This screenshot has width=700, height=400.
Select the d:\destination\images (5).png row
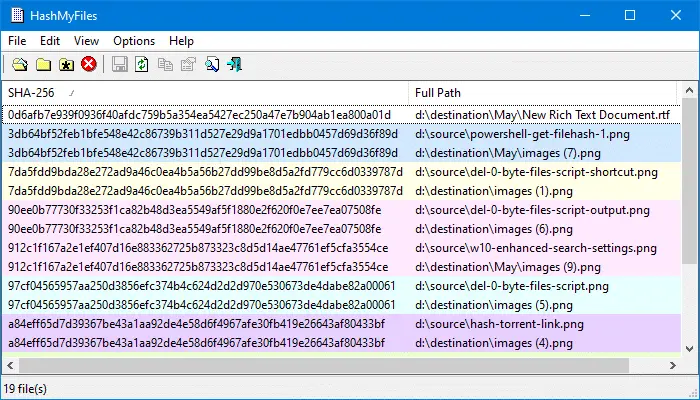pyautogui.click(x=342, y=305)
